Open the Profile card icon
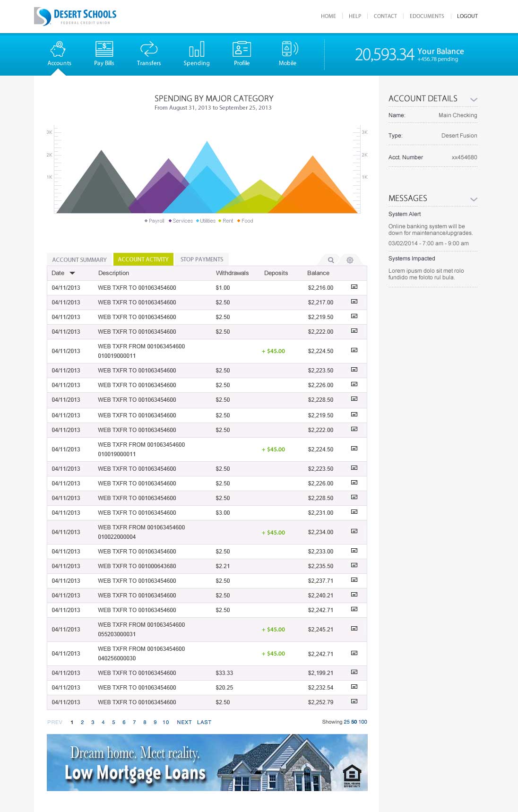Image resolution: width=518 pixels, height=812 pixels. coord(242,49)
